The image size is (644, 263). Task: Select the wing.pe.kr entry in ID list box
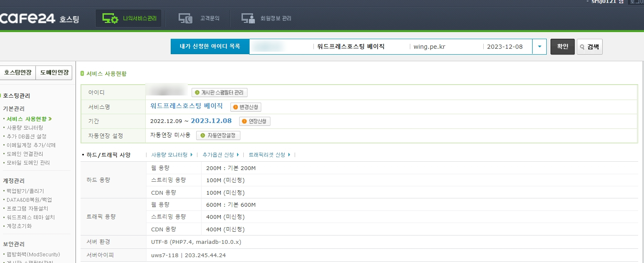429,47
